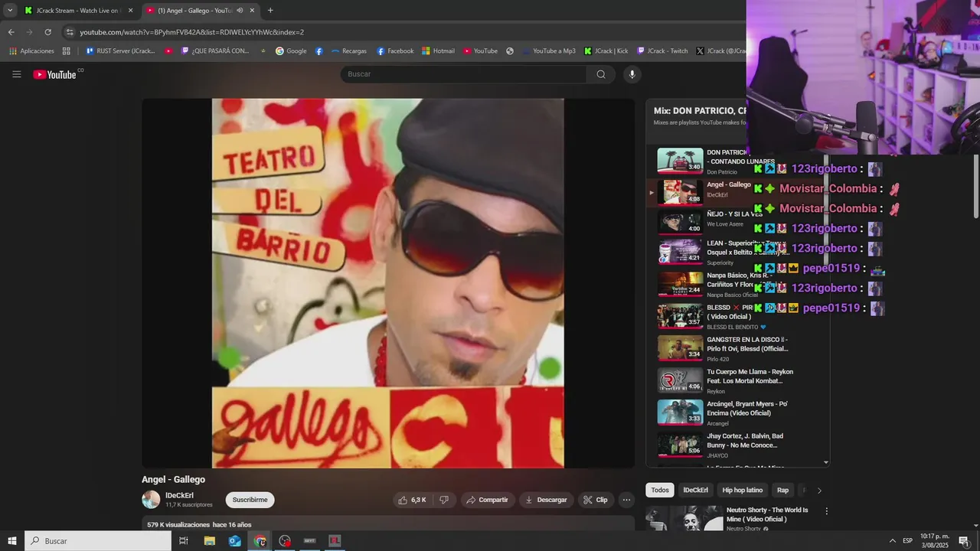Open the clock showing 10:17 p. m.
Screen dimensions: 980x551
point(934,541)
